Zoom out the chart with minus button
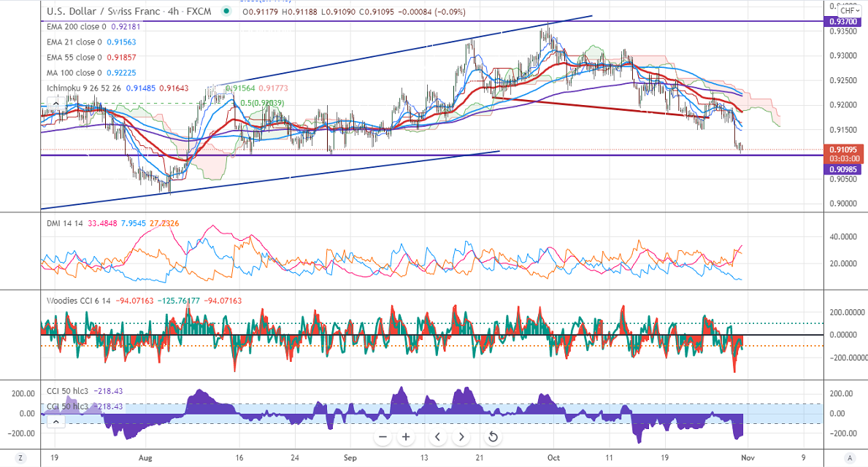868x467 pixels. (383, 437)
